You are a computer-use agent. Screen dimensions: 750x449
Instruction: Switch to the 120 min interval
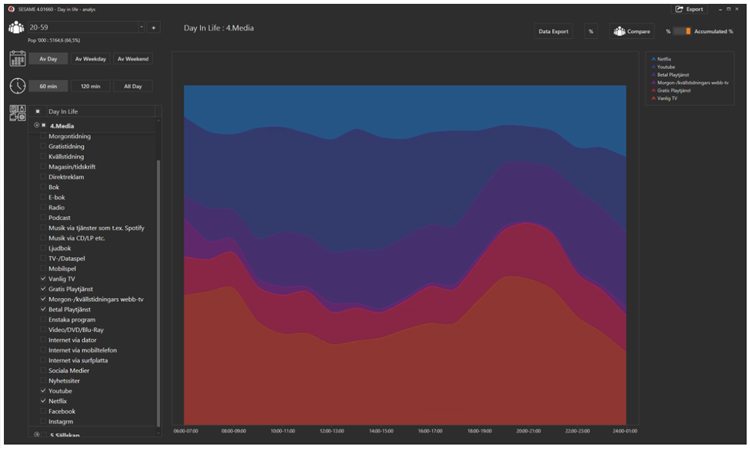coord(89,86)
